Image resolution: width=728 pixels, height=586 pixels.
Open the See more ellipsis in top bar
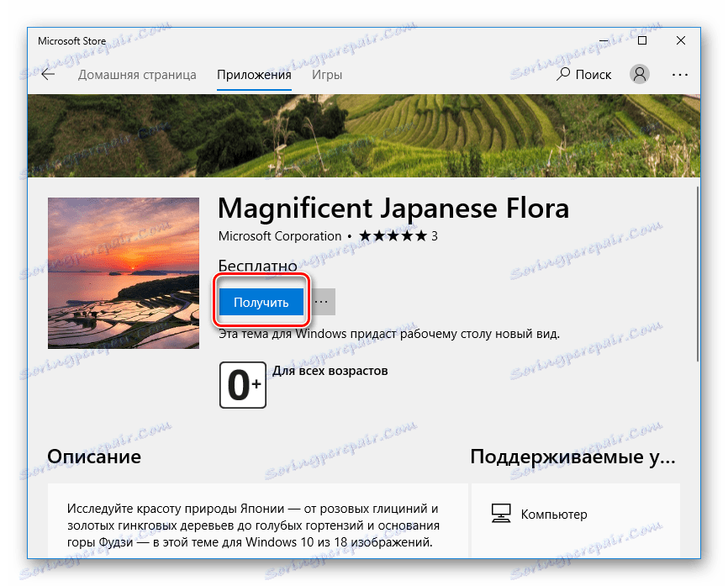tap(680, 74)
